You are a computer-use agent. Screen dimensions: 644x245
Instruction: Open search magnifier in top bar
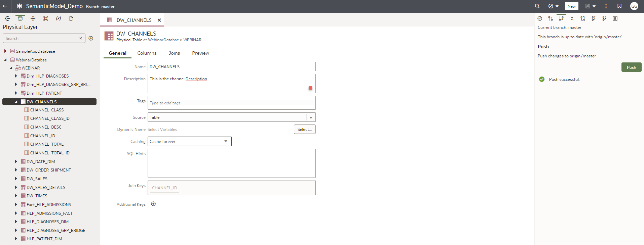point(537,6)
